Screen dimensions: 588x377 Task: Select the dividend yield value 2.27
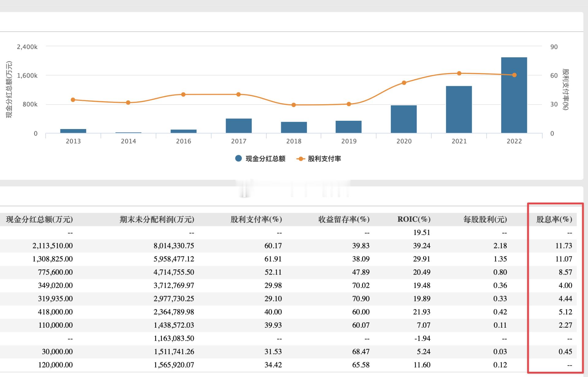[566, 325]
